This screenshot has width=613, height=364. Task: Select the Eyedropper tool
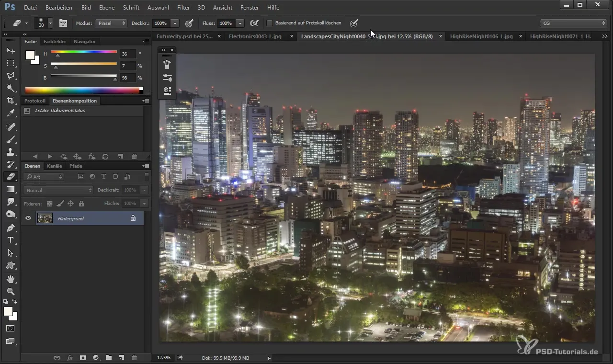coord(11,113)
